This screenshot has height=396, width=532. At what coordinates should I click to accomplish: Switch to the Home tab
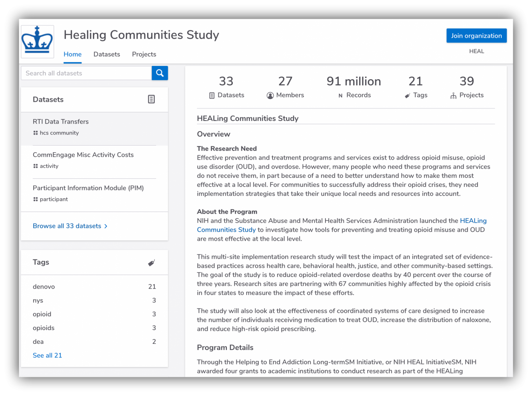(73, 54)
